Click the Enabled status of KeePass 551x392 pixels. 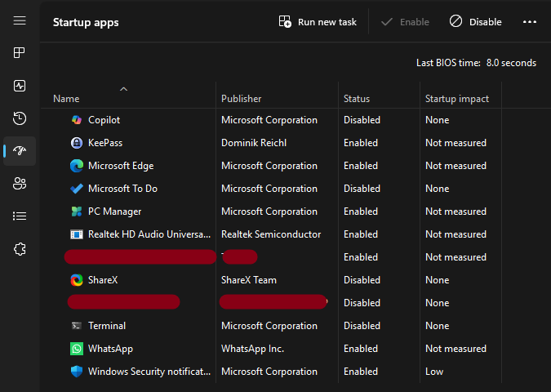(361, 143)
